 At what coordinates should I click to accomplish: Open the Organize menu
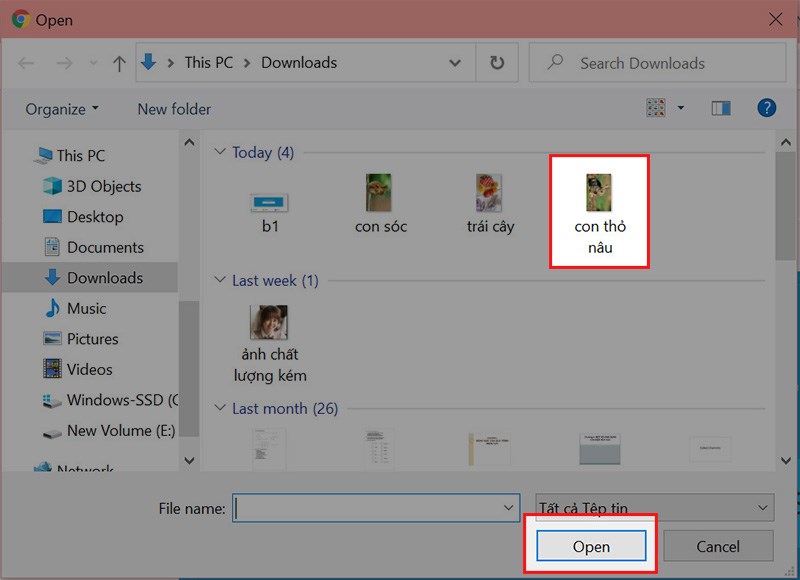(x=62, y=109)
